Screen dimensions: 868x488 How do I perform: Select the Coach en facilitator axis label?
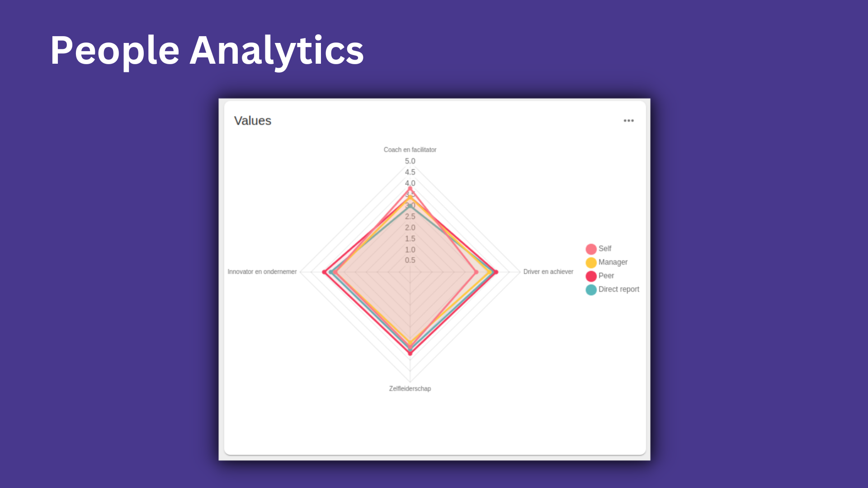click(410, 150)
